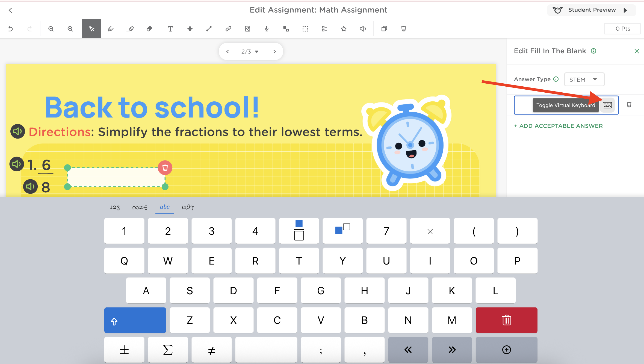The height and width of the screenshot is (364, 644).
Task: Open Student Preview
Action: coord(591,10)
